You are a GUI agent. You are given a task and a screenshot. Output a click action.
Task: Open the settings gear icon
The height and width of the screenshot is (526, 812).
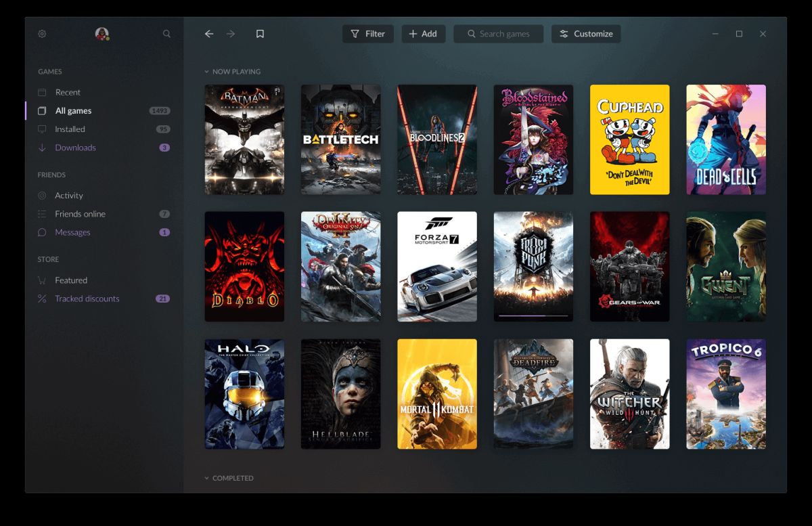[x=42, y=33]
